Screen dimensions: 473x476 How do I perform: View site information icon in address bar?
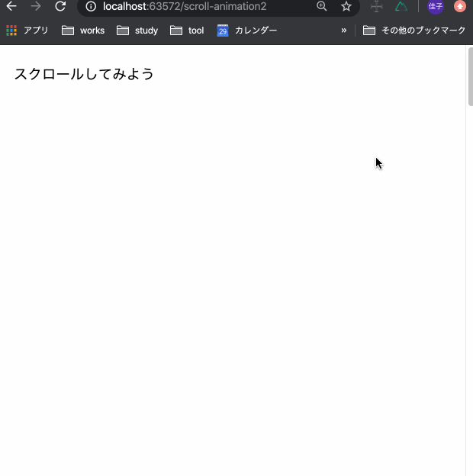[91, 6]
